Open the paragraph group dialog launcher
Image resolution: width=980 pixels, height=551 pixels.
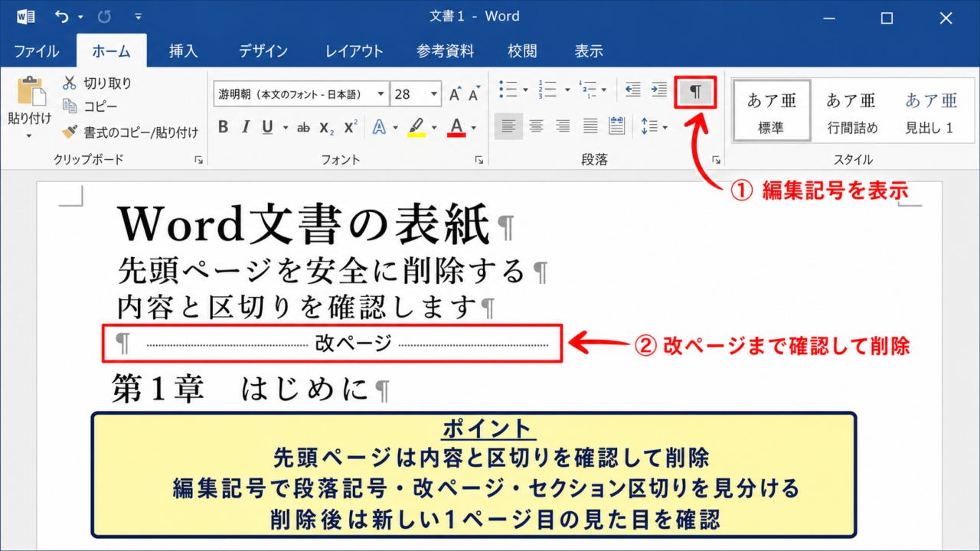click(x=717, y=160)
